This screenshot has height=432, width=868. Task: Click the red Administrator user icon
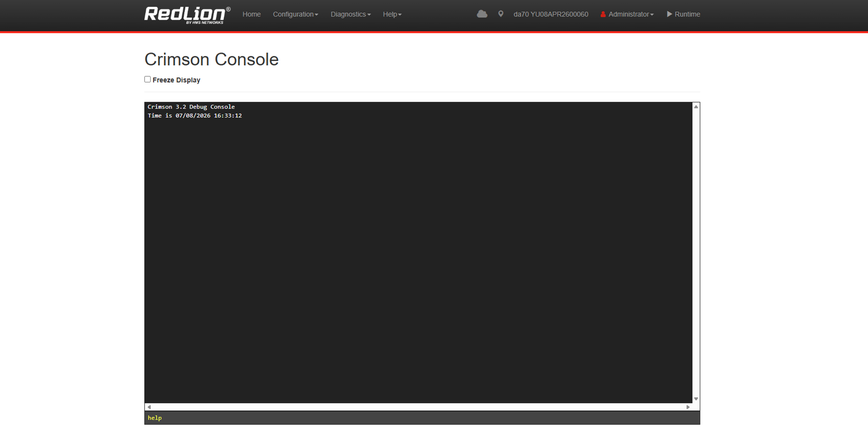(x=603, y=14)
